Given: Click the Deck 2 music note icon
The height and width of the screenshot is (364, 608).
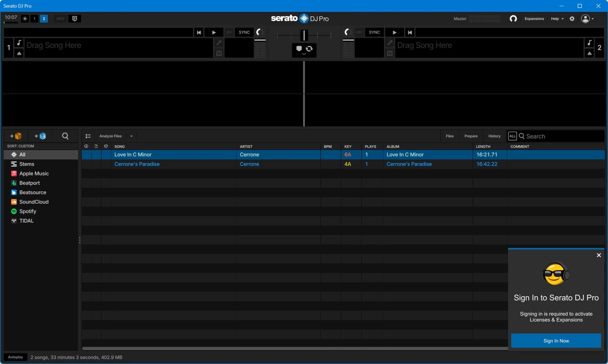Looking at the screenshot, I should click(x=589, y=43).
